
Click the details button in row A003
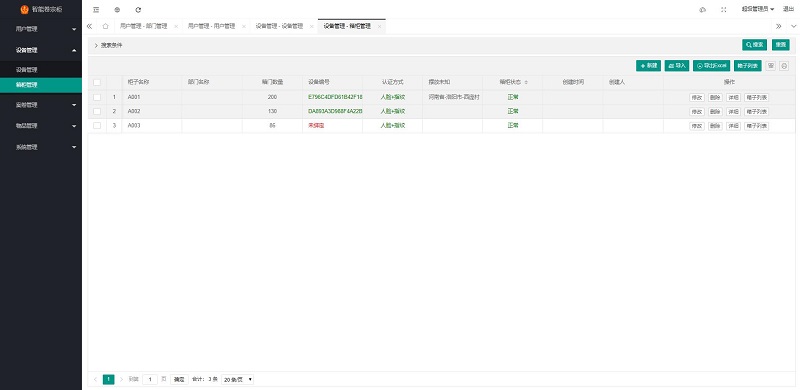[733, 126]
